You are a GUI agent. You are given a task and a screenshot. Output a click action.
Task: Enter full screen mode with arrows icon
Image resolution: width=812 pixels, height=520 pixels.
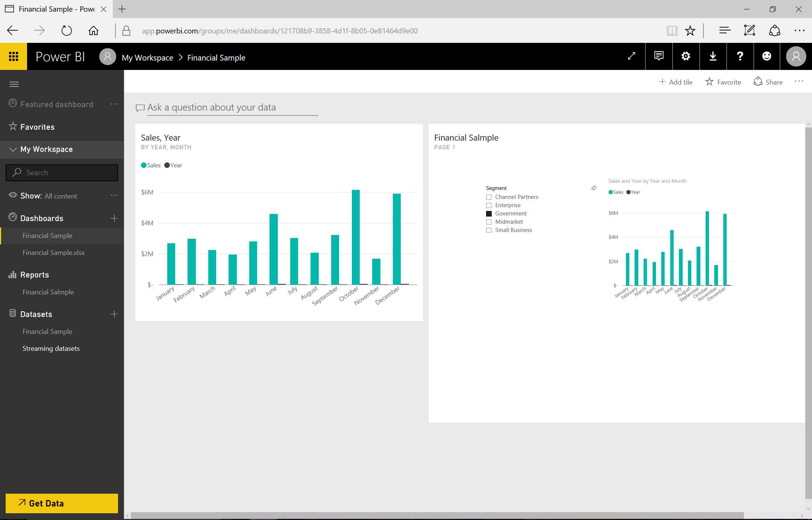click(632, 56)
